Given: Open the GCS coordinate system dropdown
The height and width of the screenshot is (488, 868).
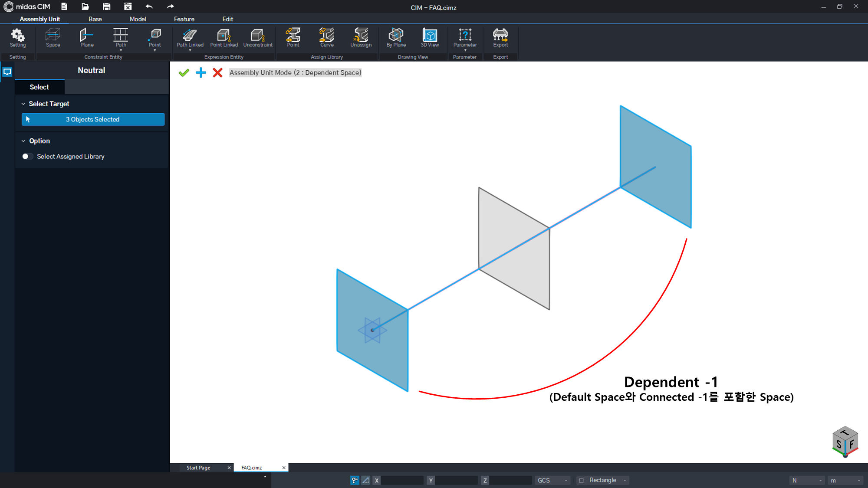Looking at the screenshot, I should [552, 480].
